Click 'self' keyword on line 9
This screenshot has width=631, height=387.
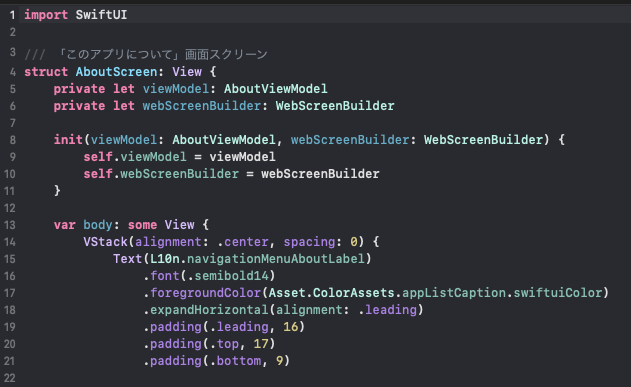click(x=98, y=157)
